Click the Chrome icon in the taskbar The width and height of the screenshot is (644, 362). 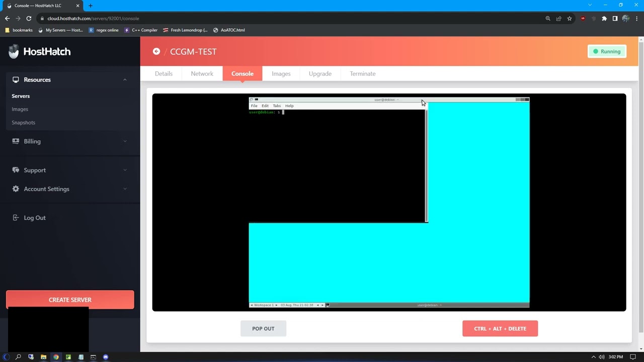[56, 357]
